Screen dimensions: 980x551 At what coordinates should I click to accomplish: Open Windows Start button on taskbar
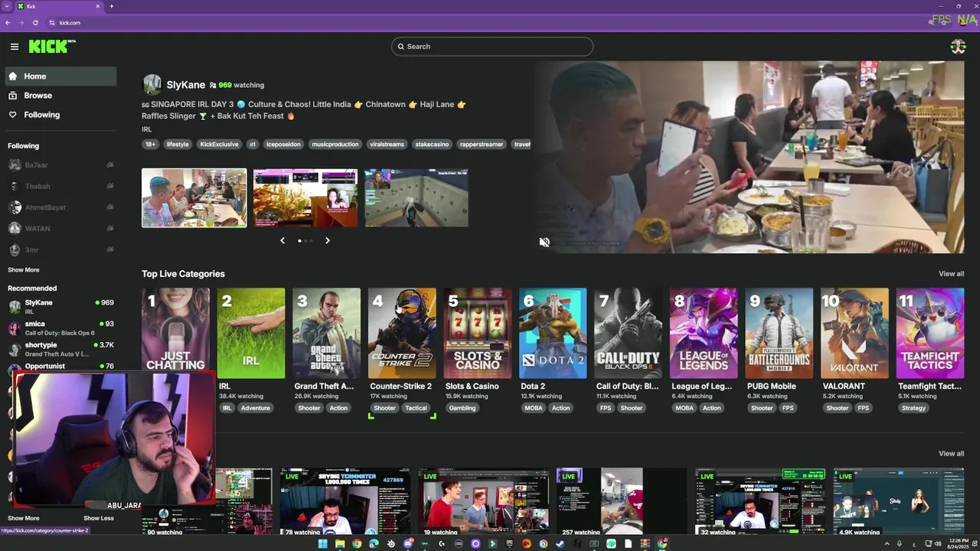click(322, 544)
